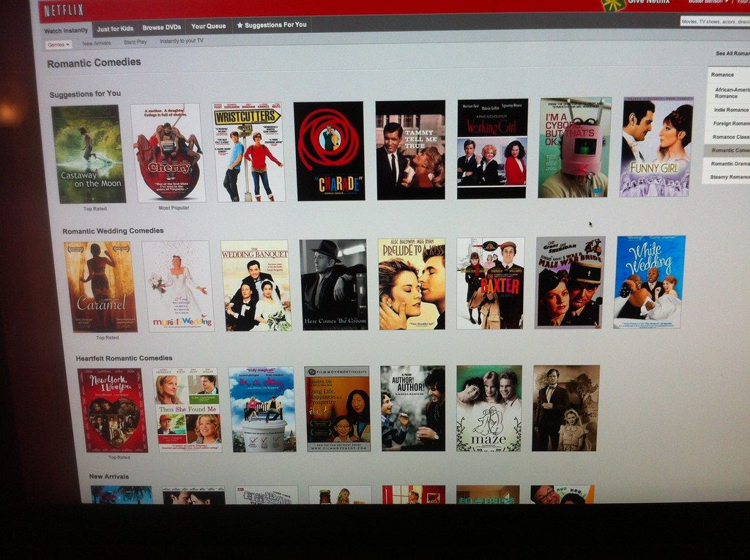The height and width of the screenshot is (560, 750).
Task: Select the Maze movie poster
Action: 489,408
